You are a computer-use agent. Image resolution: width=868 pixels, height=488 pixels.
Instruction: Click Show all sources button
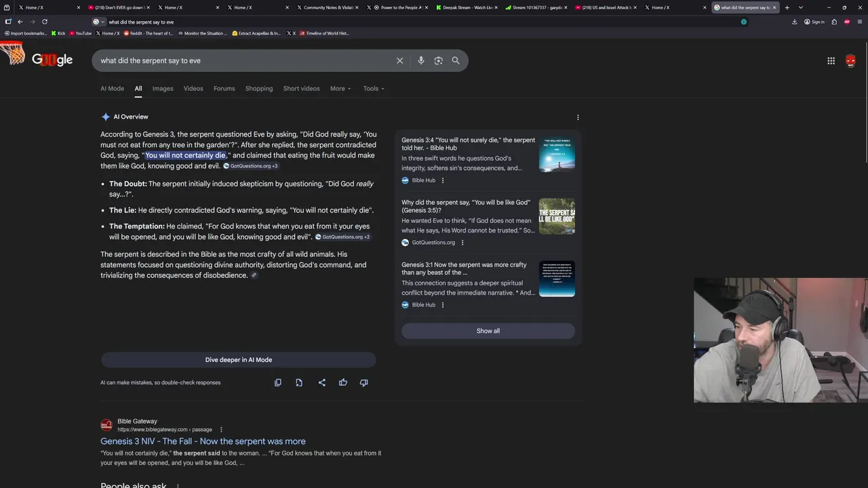pyautogui.click(x=488, y=331)
